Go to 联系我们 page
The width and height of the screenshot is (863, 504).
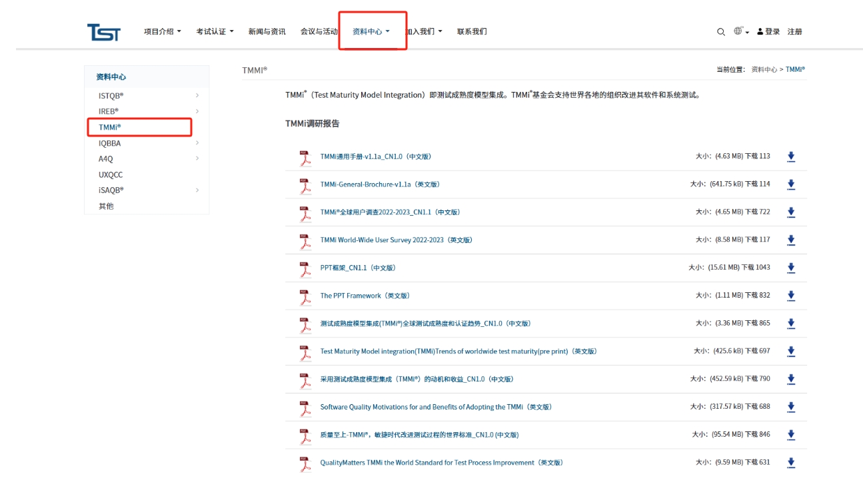pyautogui.click(x=472, y=31)
